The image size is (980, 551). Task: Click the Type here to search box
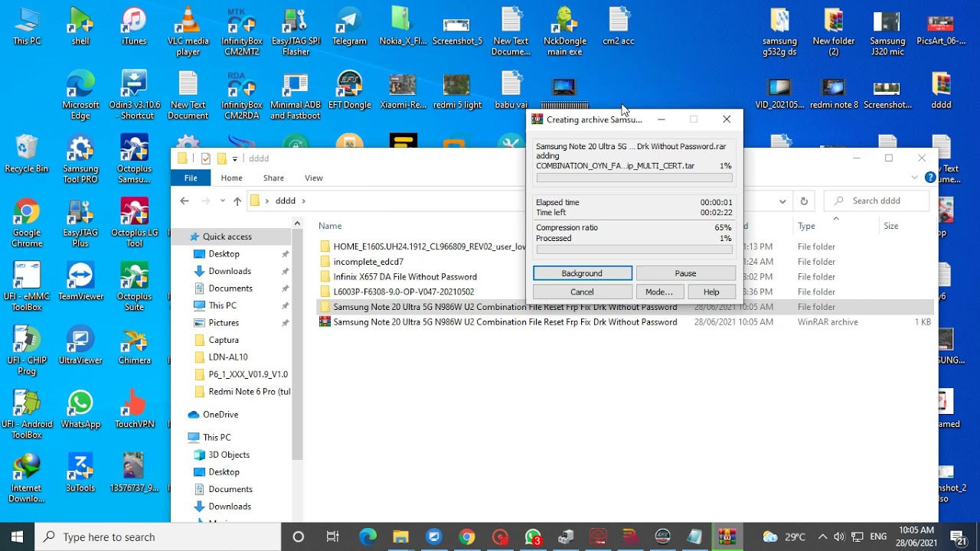[x=158, y=537]
